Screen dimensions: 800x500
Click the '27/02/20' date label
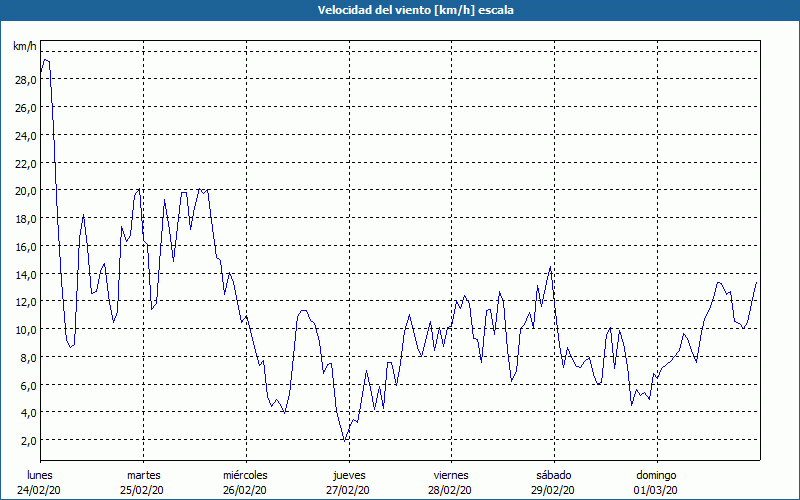tap(348, 490)
